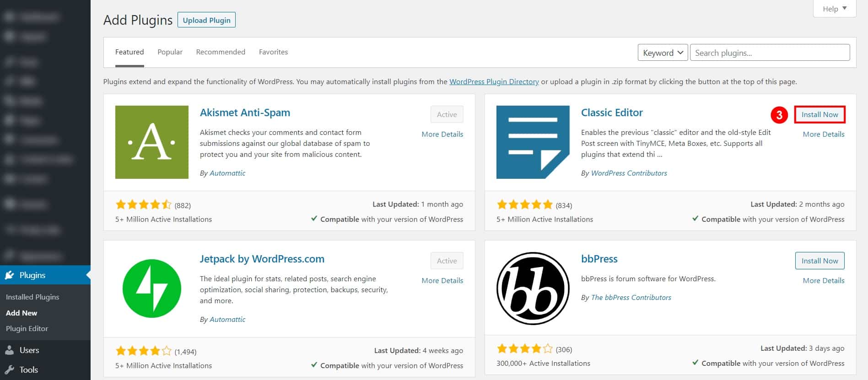Viewport: 868px width, 380px height.
Task: Select Add New in Plugins submenu
Action: [22, 313]
